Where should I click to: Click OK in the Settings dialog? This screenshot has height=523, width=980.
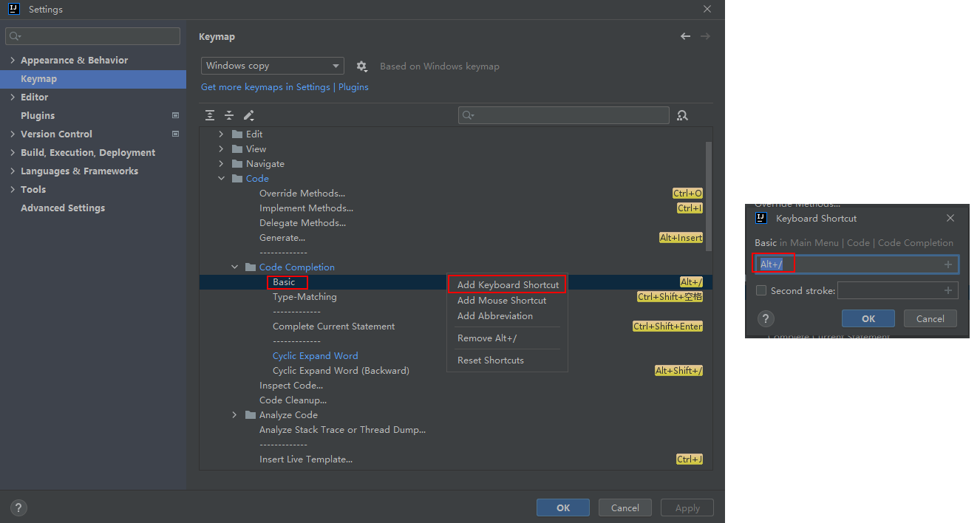tap(563, 507)
